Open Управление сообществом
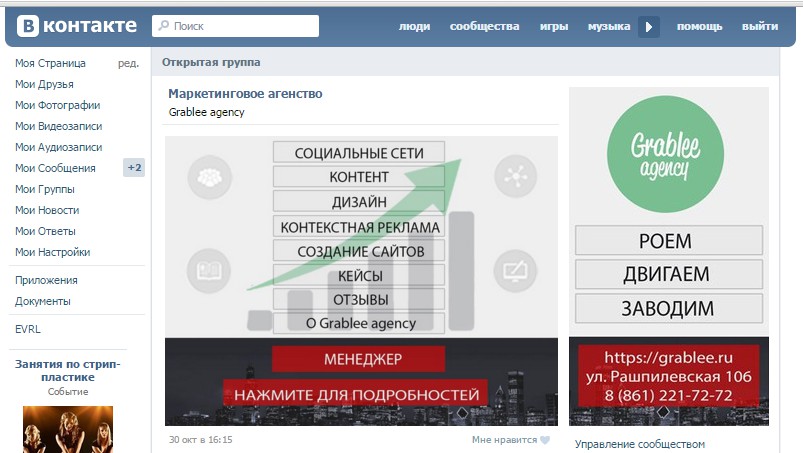This screenshot has height=453, width=803. pyautogui.click(x=640, y=444)
